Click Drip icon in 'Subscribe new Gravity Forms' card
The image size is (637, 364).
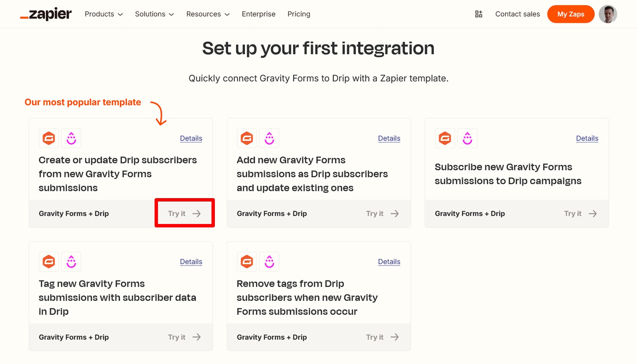click(x=468, y=138)
